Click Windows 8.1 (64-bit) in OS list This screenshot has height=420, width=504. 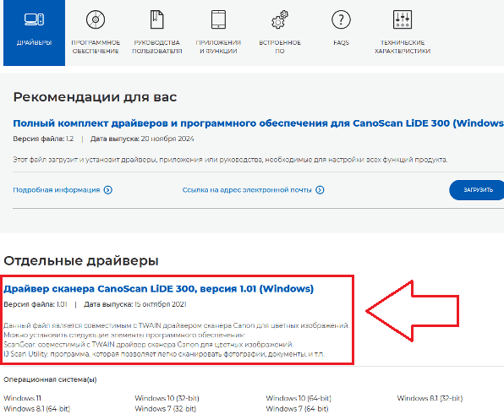click(36, 409)
